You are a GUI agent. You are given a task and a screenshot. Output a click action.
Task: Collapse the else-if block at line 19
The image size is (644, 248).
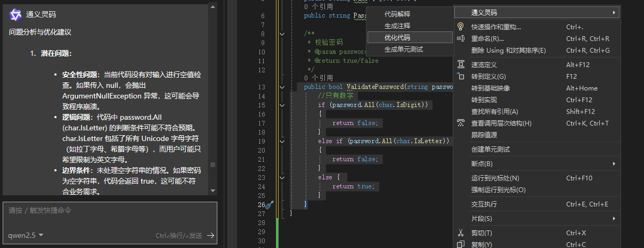coord(282,141)
